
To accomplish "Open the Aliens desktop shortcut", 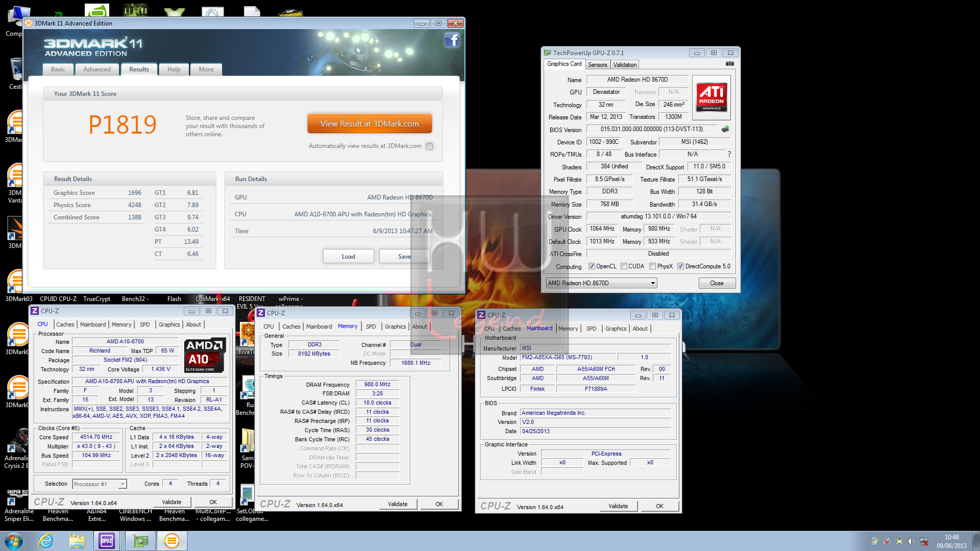I will click(x=135, y=9).
